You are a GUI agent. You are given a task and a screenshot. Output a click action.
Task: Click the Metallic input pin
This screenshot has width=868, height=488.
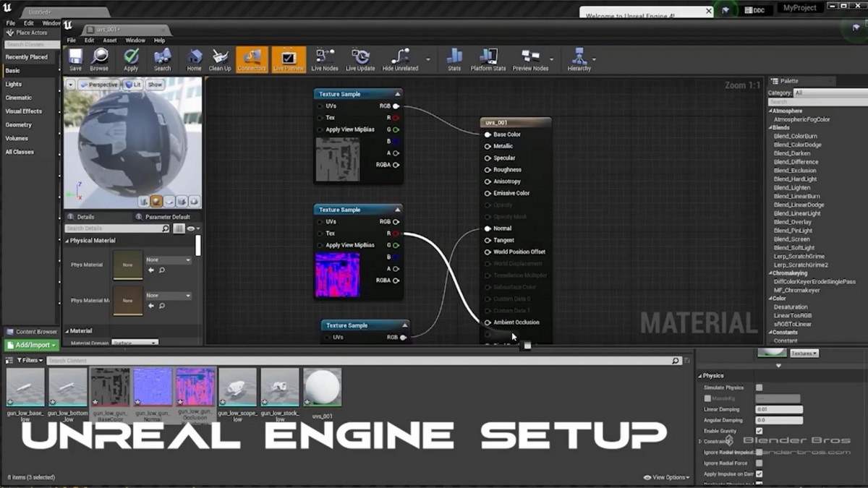[488, 146]
